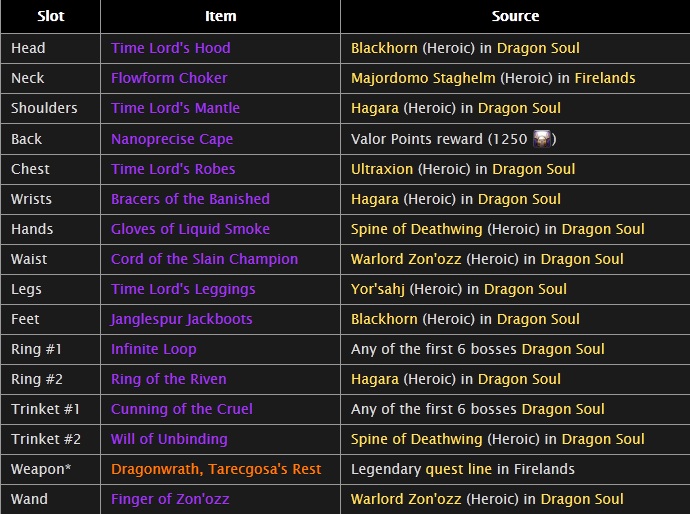Screen dimensions: 690x514
Task: Click the Source column header
Action: point(515,16)
